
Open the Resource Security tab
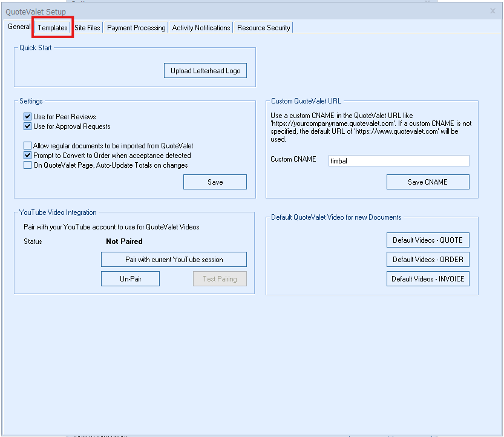(x=264, y=28)
